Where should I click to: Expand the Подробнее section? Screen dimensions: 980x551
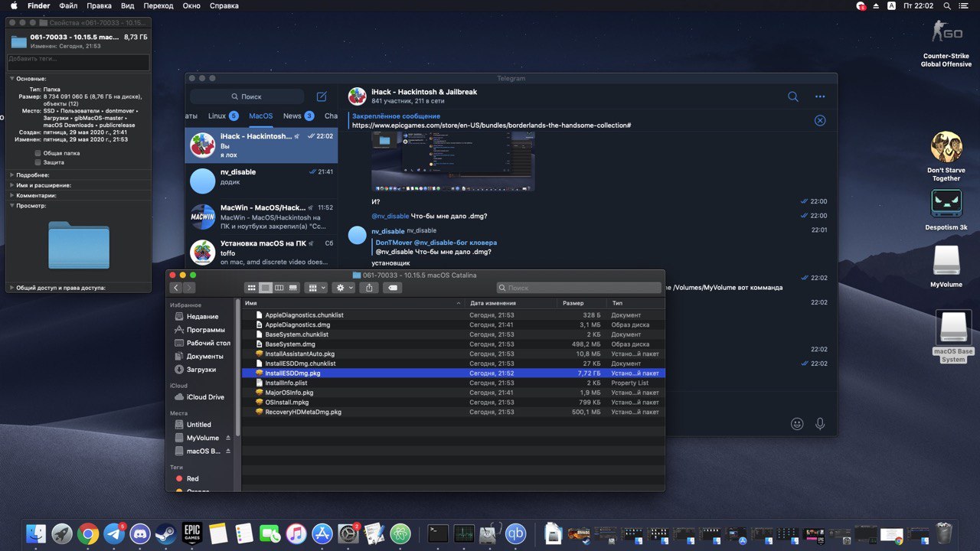point(11,175)
